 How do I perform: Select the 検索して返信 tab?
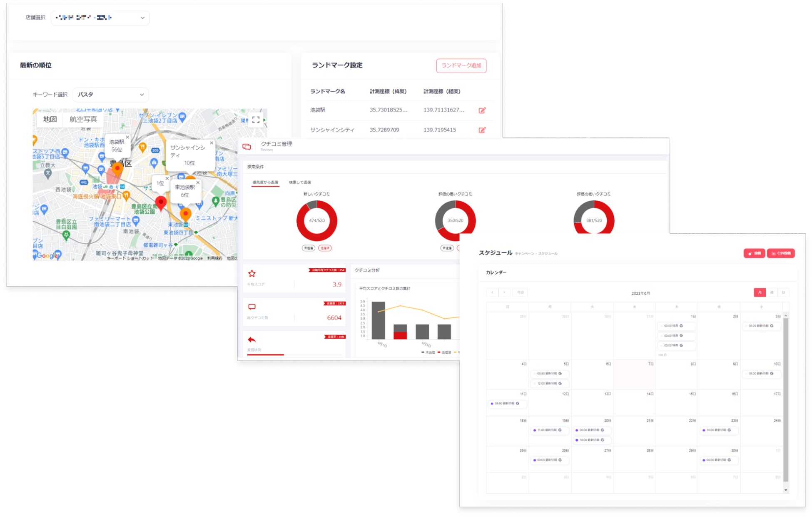point(300,182)
